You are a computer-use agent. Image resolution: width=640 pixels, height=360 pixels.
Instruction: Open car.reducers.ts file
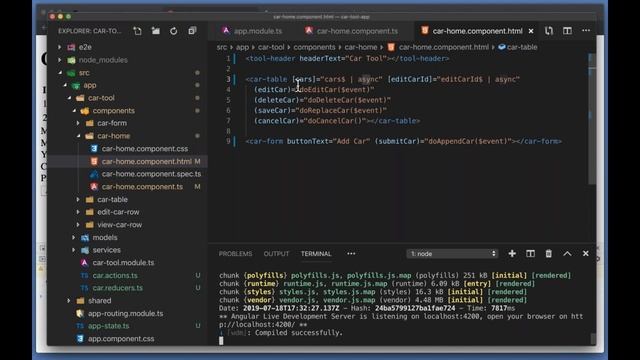tap(118, 288)
